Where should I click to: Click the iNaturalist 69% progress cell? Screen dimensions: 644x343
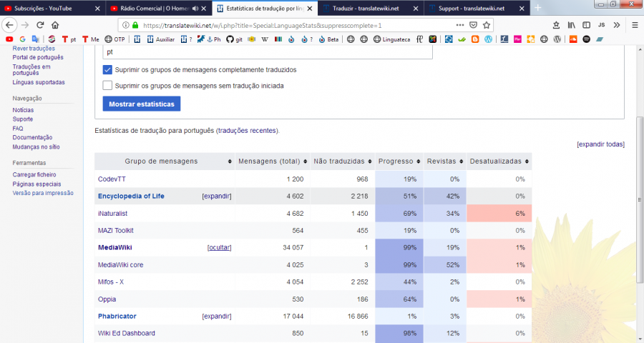coord(399,214)
